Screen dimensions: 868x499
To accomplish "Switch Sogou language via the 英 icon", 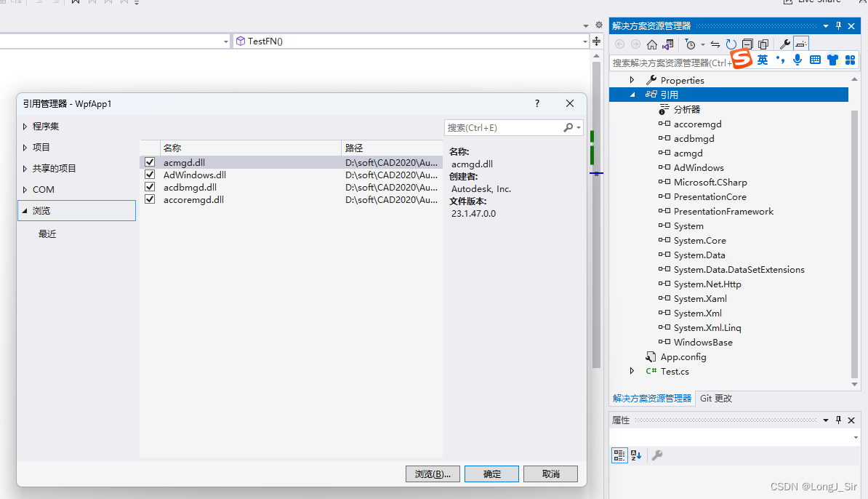I will coord(763,60).
